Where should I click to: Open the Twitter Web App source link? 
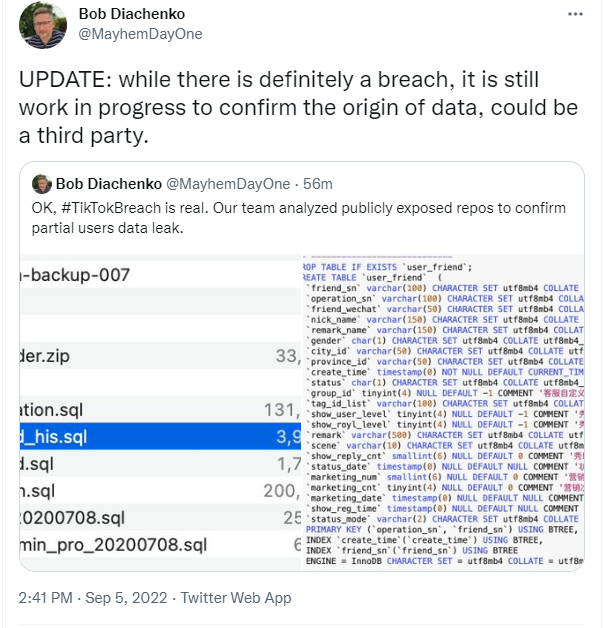(x=239, y=597)
